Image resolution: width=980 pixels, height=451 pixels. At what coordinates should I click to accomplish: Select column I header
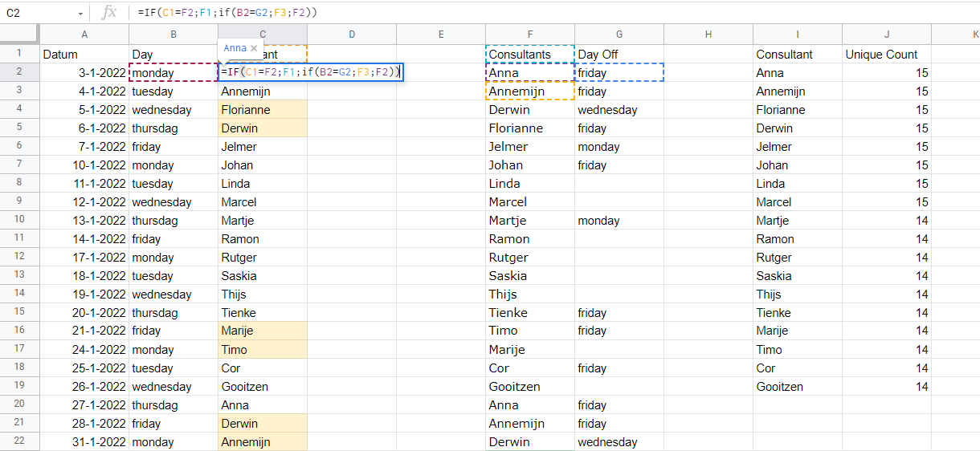pyautogui.click(x=798, y=34)
